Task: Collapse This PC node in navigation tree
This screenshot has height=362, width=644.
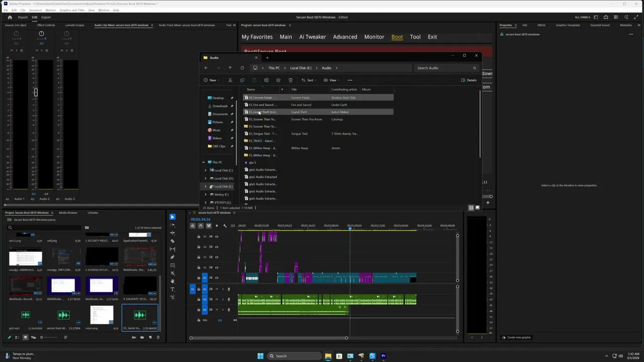Action: tap(203, 162)
